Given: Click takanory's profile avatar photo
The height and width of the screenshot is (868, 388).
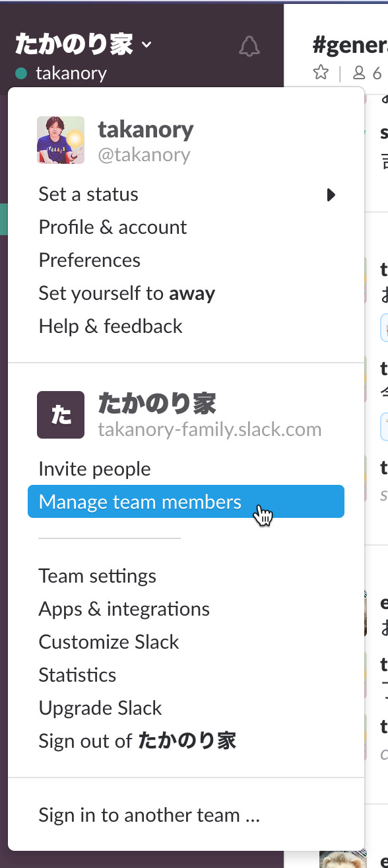Looking at the screenshot, I should coord(61,140).
